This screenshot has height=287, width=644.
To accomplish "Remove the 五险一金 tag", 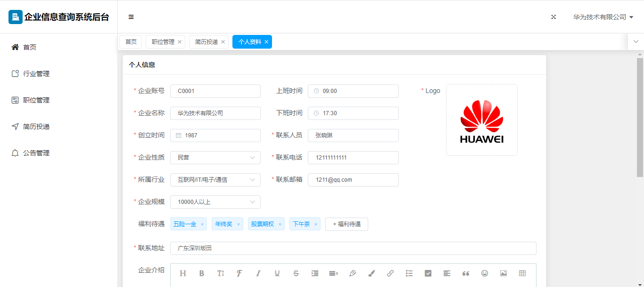I will coord(202,224).
